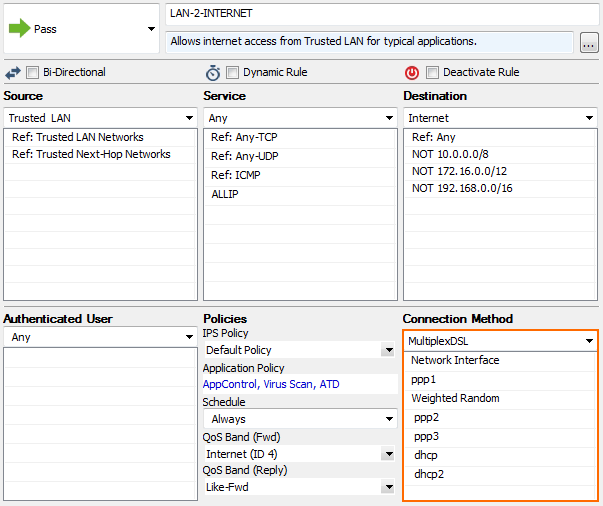Screen dimensions: 603x506
Task: Select the dhcp interface row
Action: (500, 456)
